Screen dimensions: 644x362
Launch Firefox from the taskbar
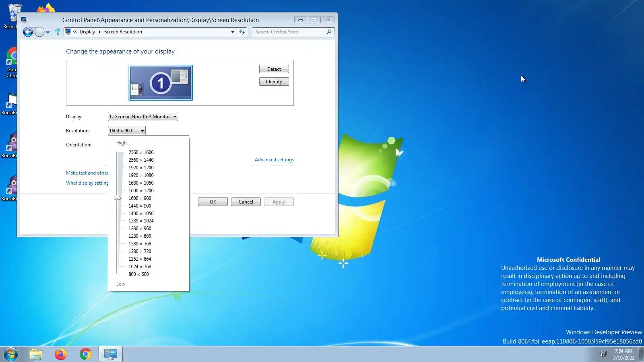pyautogui.click(x=61, y=354)
